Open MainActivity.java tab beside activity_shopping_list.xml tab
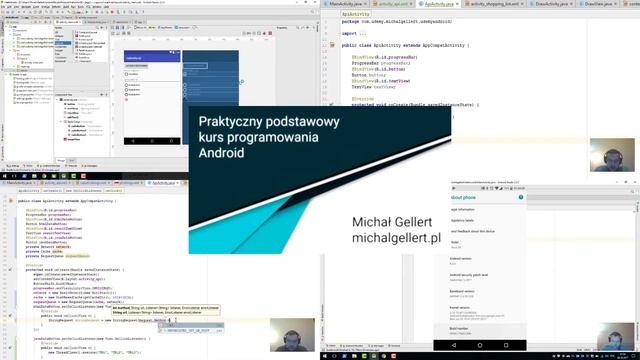 coord(345,4)
